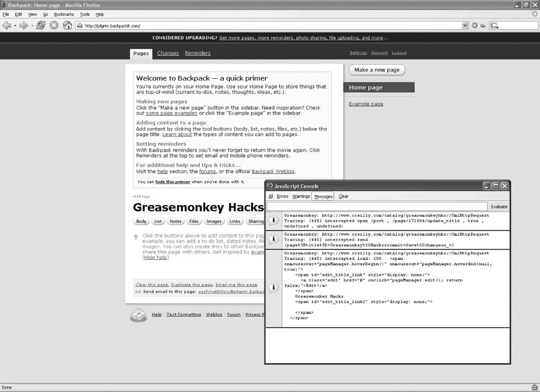
Task: Toggle the Errors filter in JavaScript Console
Action: 282,197
